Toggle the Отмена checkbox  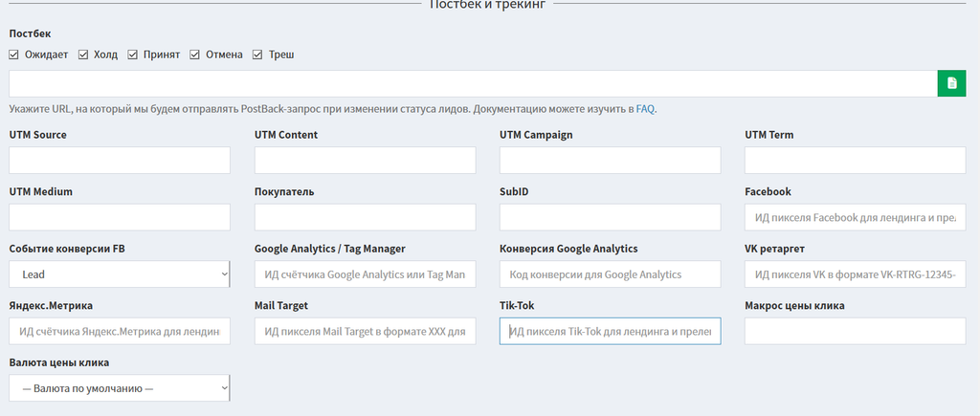pos(195,55)
